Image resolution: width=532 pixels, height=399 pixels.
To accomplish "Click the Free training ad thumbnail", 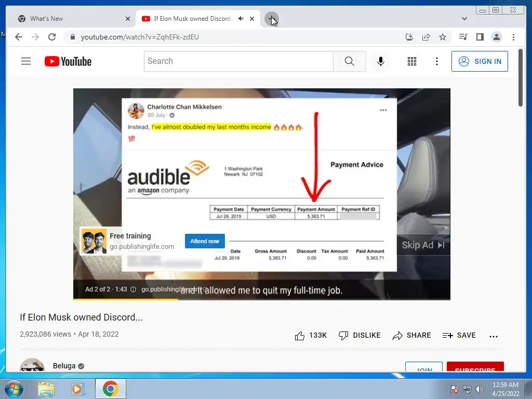I will [94, 241].
